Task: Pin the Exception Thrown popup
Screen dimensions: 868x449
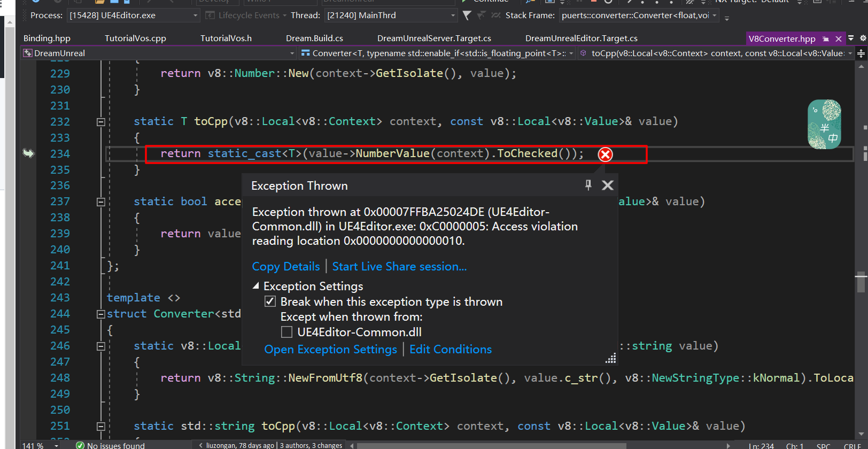Action: pos(588,185)
